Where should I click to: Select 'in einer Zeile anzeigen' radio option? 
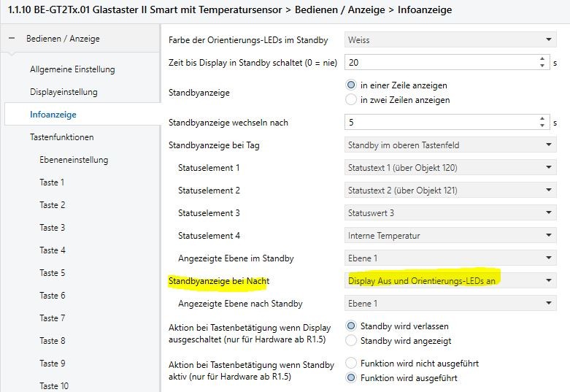click(351, 85)
